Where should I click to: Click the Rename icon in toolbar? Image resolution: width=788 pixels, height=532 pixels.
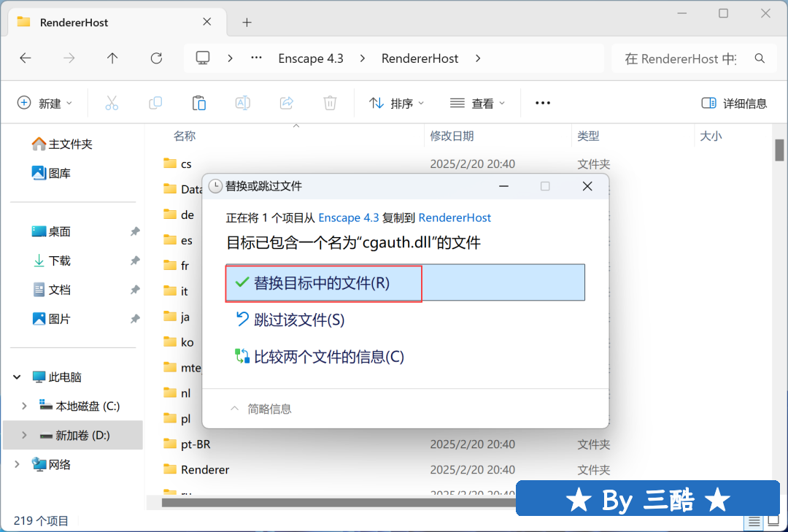(x=243, y=103)
